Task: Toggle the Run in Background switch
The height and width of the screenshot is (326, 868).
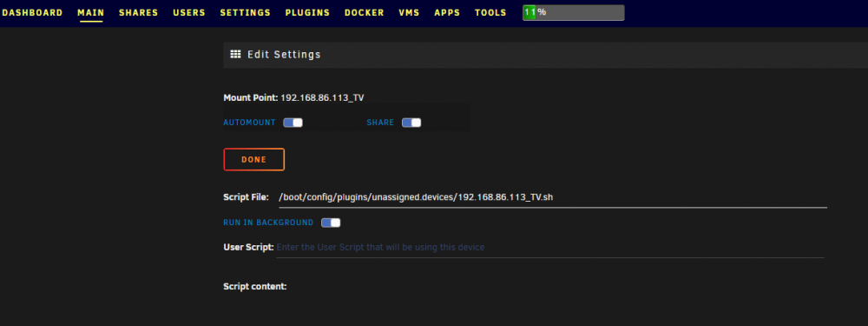Action: tap(331, 223)
